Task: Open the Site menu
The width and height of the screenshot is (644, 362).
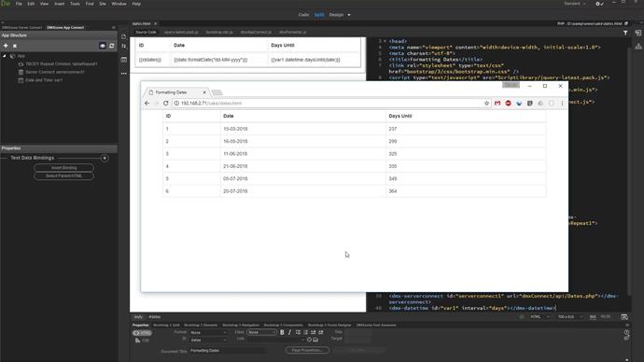Action: pos(103,4)
